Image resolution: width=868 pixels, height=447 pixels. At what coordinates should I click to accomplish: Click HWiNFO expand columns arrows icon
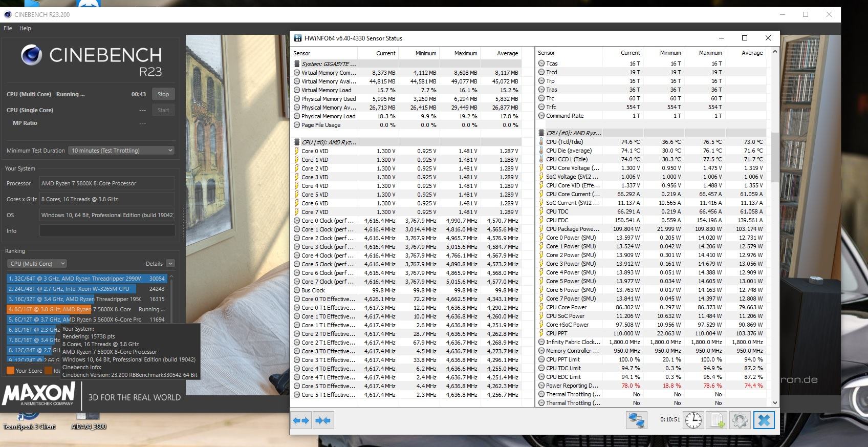(301, 420)
